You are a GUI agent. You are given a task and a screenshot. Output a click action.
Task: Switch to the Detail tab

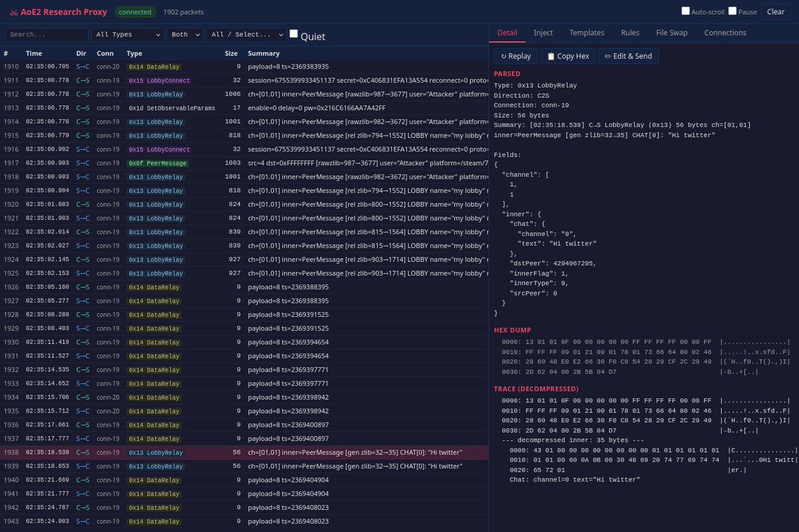(x=507, y=33)
